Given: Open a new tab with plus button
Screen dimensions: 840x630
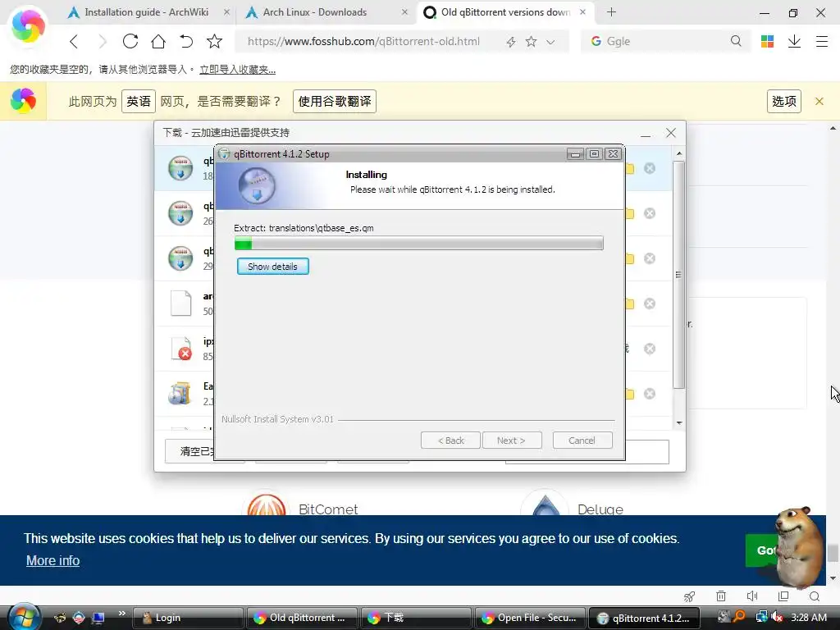Looking at the screenshot, I should tap(611, 11).
